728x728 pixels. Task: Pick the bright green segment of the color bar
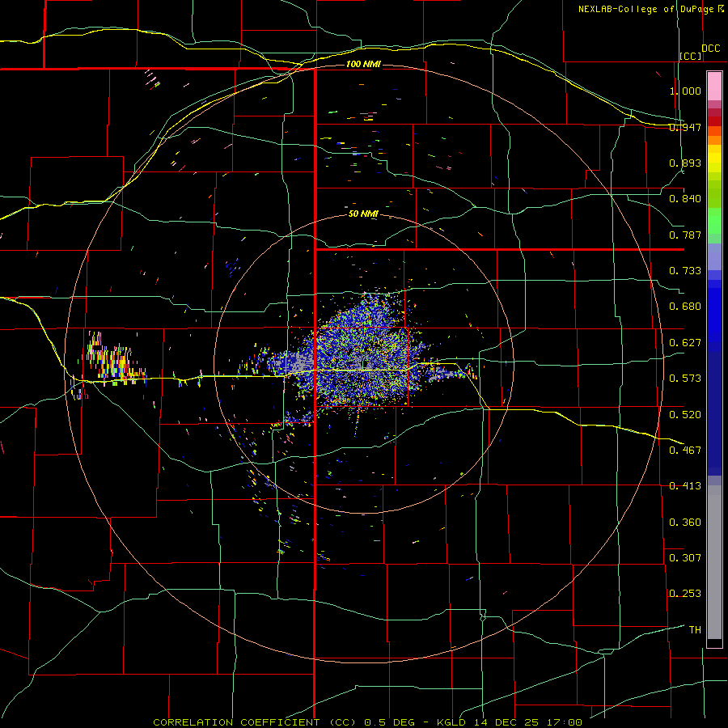pyautogui.click(x=714, y=221)
